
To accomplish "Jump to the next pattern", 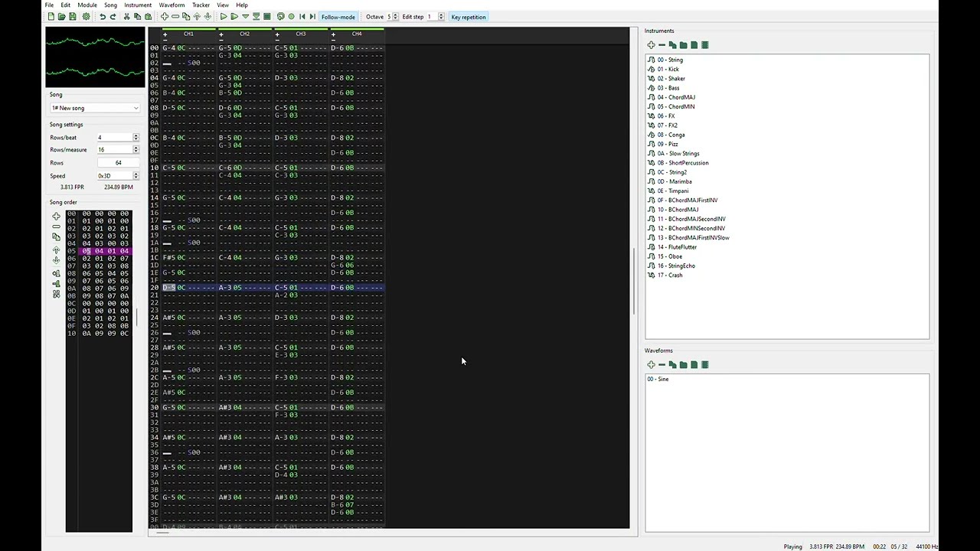I will 312,17.
